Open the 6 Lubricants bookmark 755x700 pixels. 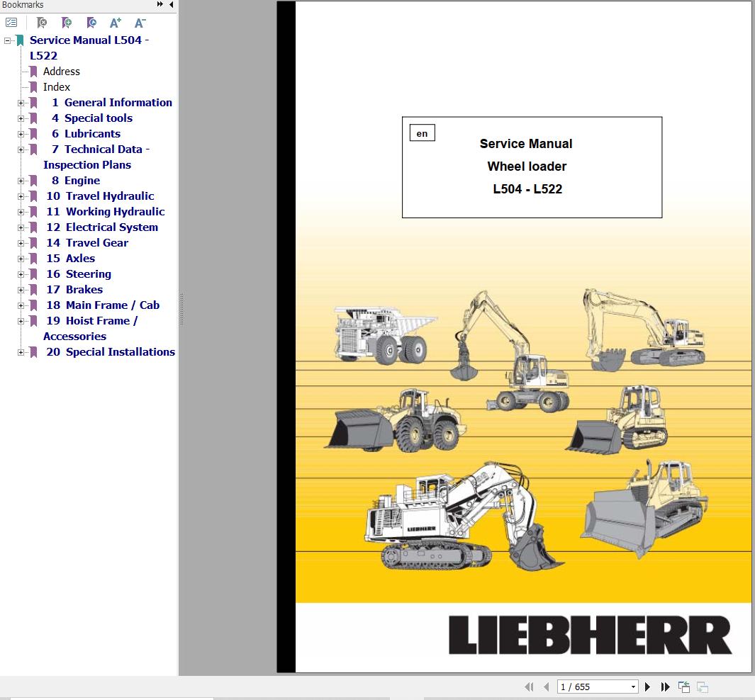86,134
